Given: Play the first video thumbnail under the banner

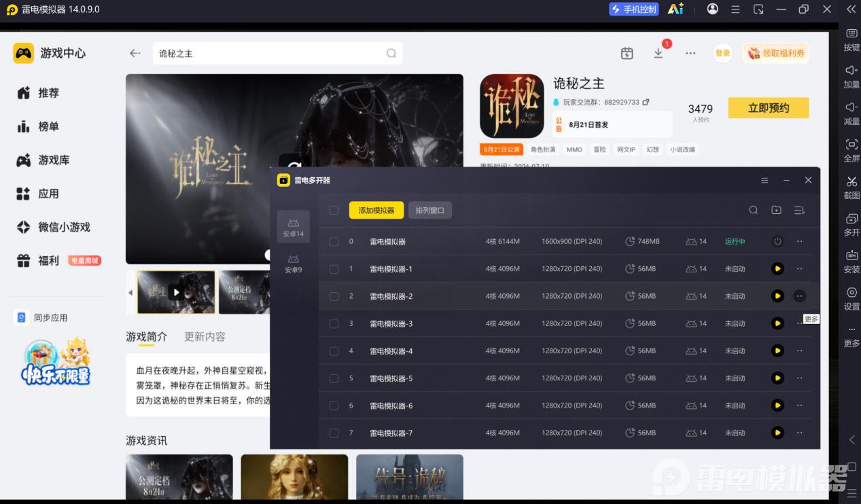Looking at the screenshot, I should (x=176, y=292).
